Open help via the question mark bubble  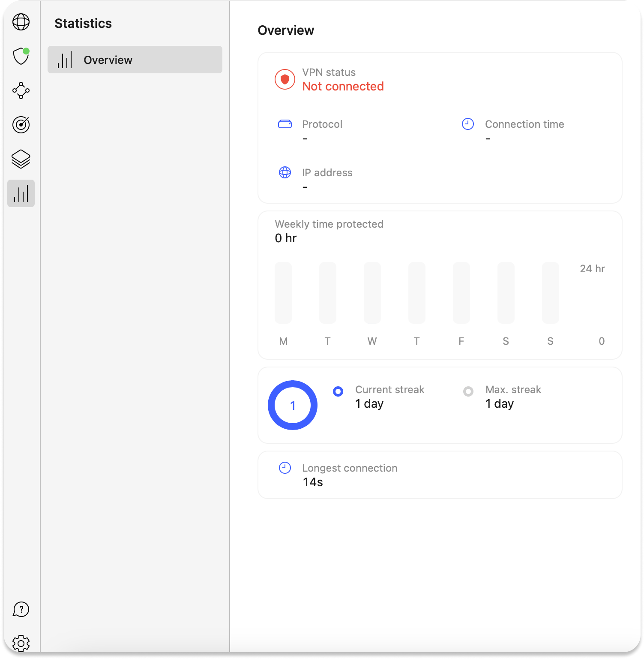point(21,609)
